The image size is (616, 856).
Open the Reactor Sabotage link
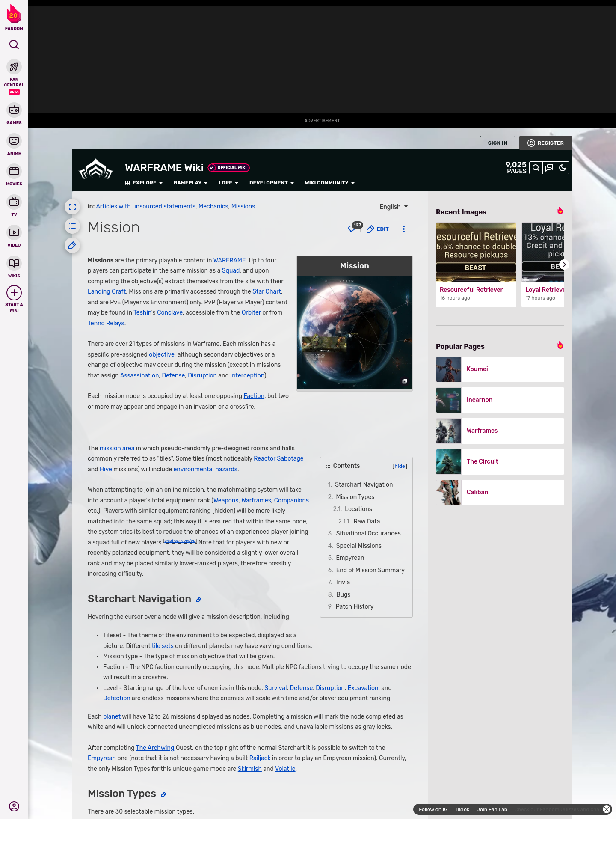(278, 458)
